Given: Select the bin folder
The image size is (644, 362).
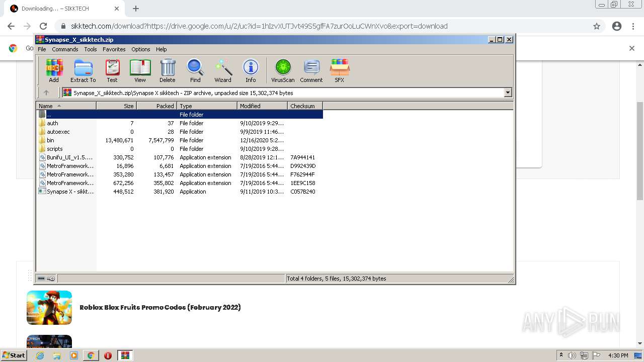Looking at the screenshot, I should pos(180,140).
